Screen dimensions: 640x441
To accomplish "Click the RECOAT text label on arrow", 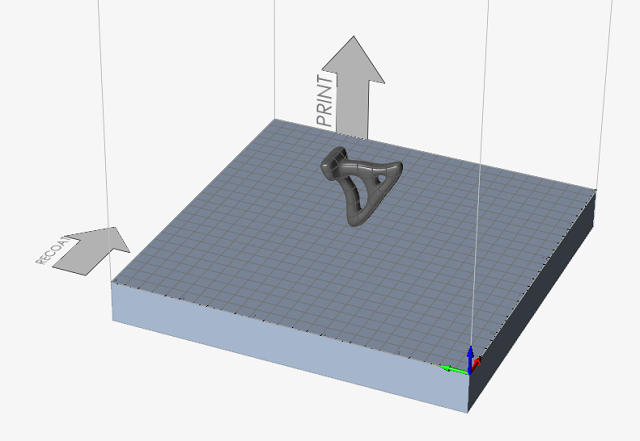I will pos(48,250).
